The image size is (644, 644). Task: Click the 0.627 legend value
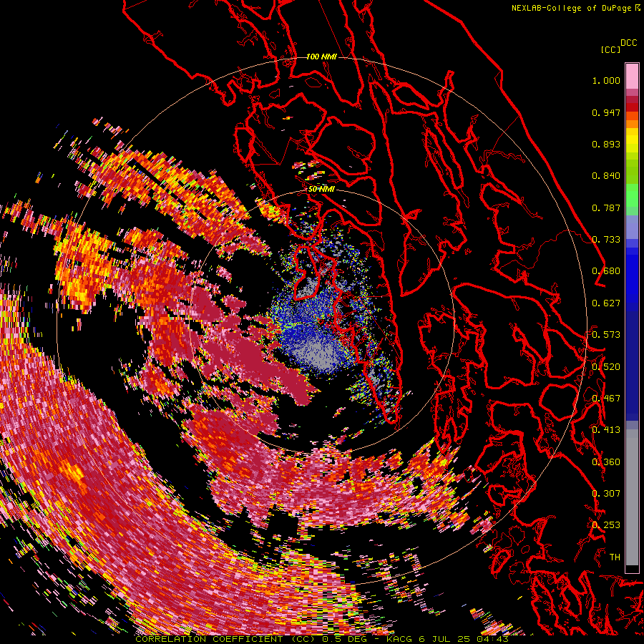pos(606,303)
